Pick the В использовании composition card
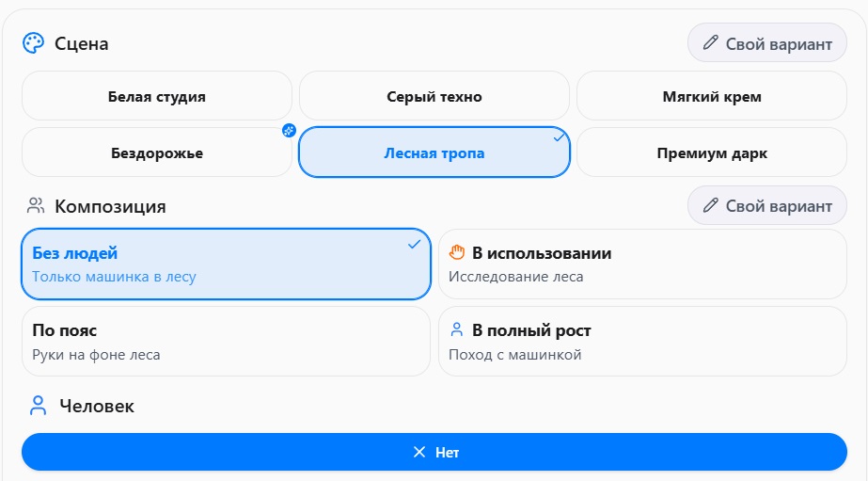The height and width of the screenshot is (481, 868). tap(642, 264)
